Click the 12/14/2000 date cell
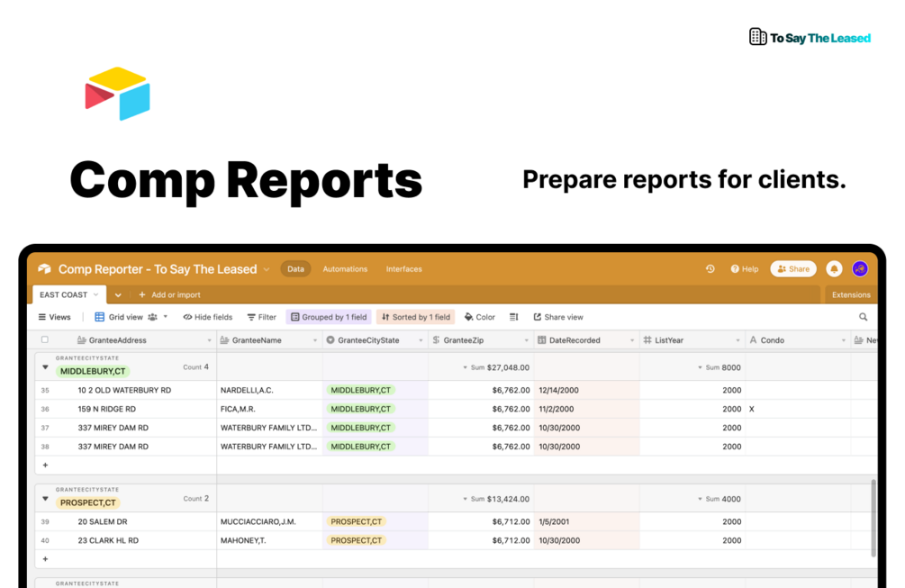This screenshot has width=905, height=588. click(586, 390)
